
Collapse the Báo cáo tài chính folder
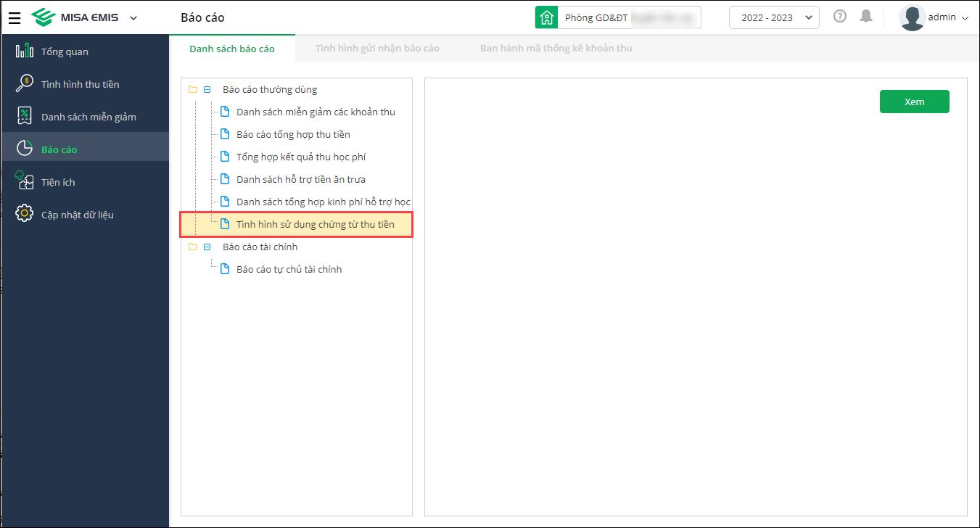tap(207, 247)
